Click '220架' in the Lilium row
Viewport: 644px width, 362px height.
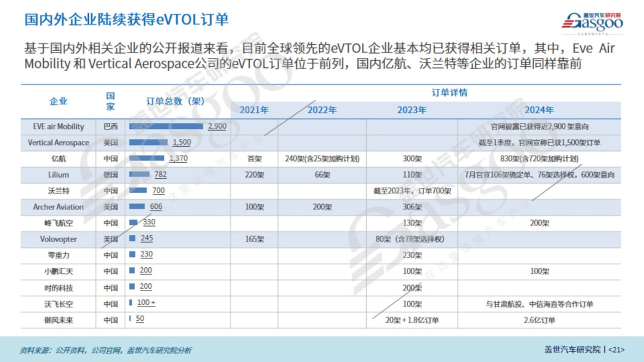pyautogui.click(x=254, y=175)
